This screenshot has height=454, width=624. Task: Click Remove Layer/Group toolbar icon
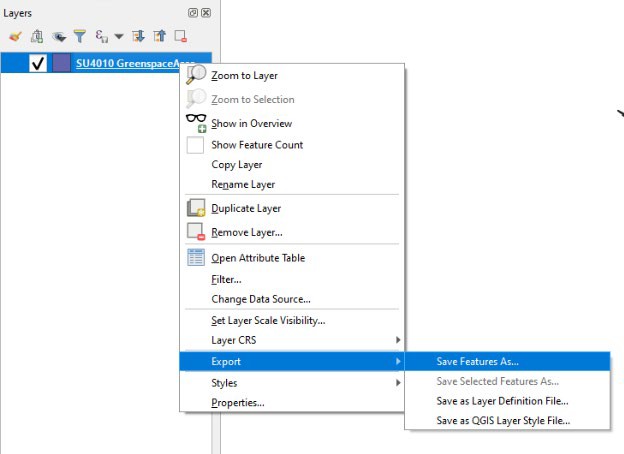coord(181,37)
